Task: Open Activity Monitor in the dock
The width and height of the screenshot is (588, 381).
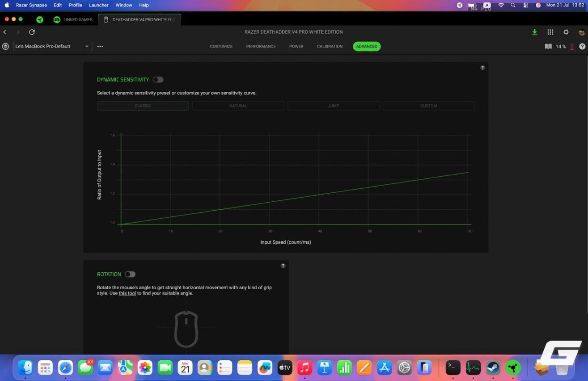Action: click(473, 367)
